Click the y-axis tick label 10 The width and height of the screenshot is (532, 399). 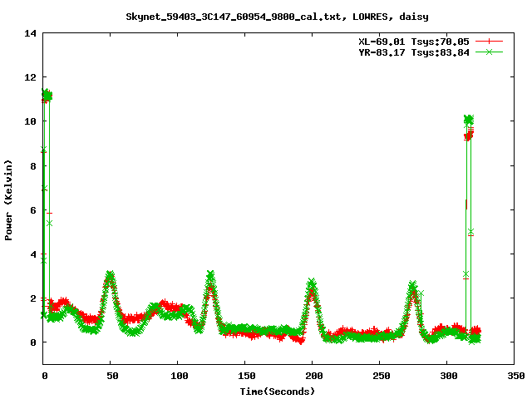[30, 121]
